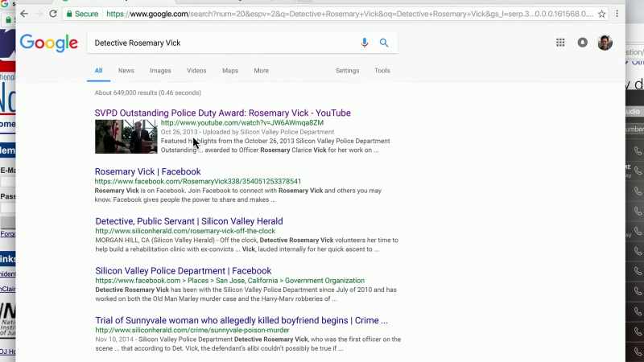The image size is (644, 362).
Task: Click siliconherald.com rosemary-vick-off-the-clock URL
Action: 185,231
